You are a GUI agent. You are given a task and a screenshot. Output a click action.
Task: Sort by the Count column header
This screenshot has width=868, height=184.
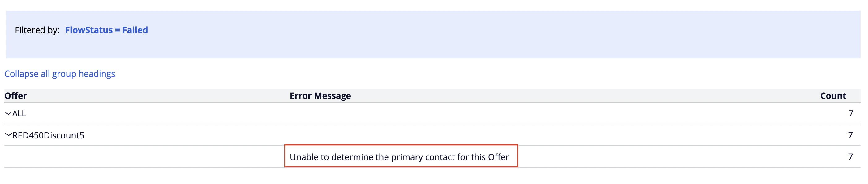tap(833, 96)
